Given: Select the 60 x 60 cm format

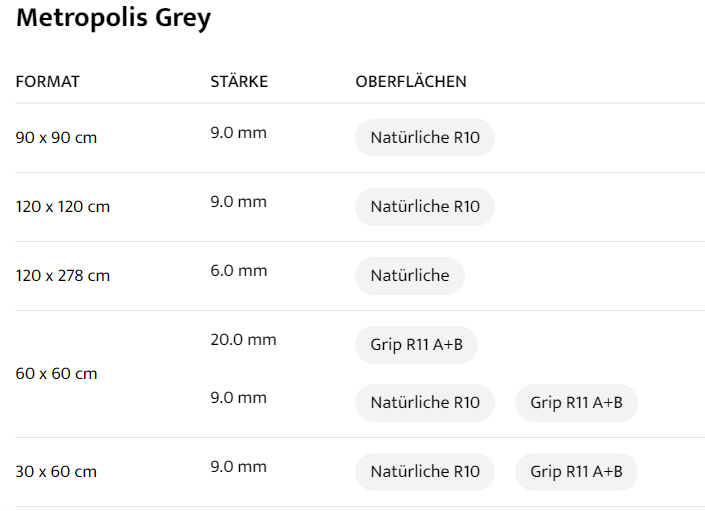Looking at the screenshot, I should tap(57, 374).
